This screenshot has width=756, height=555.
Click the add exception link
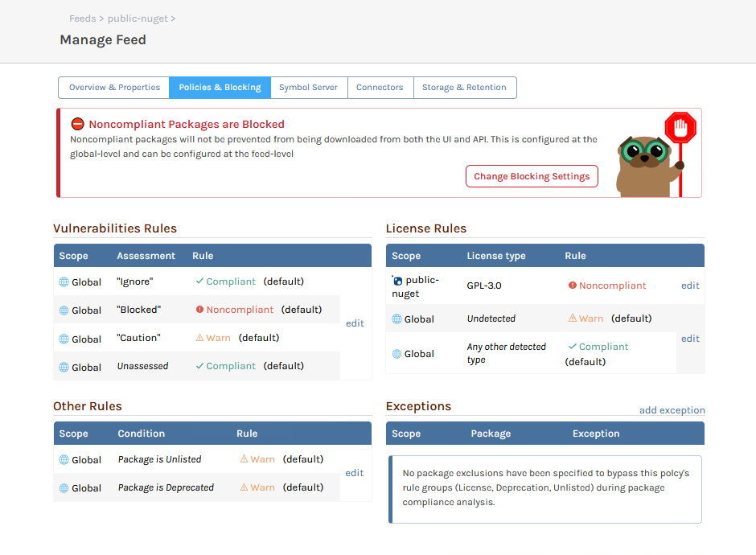(672, 410)
